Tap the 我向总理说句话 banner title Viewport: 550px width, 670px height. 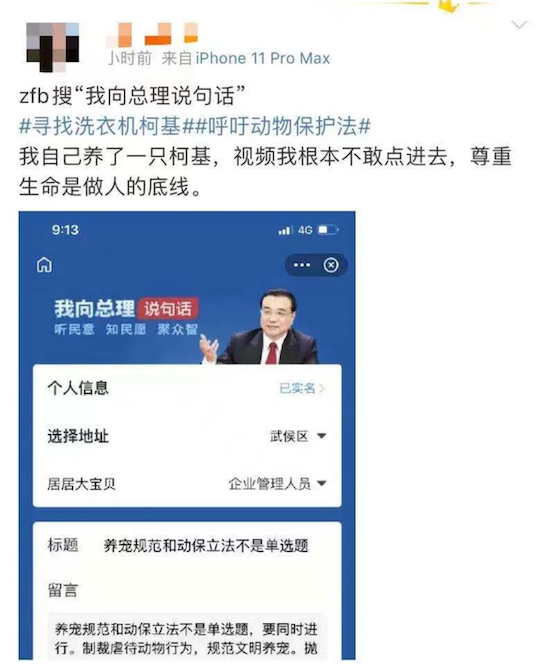[126, 309]
